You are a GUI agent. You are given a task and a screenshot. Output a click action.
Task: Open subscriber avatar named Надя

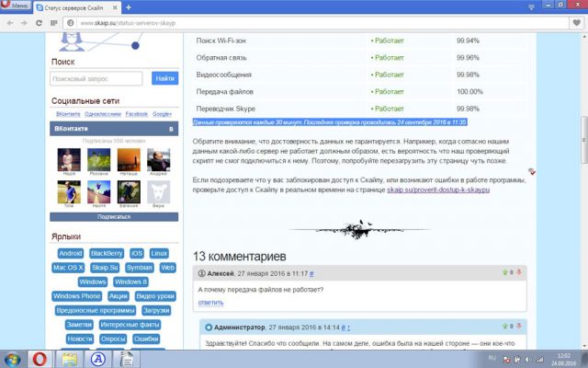point(69,160)
